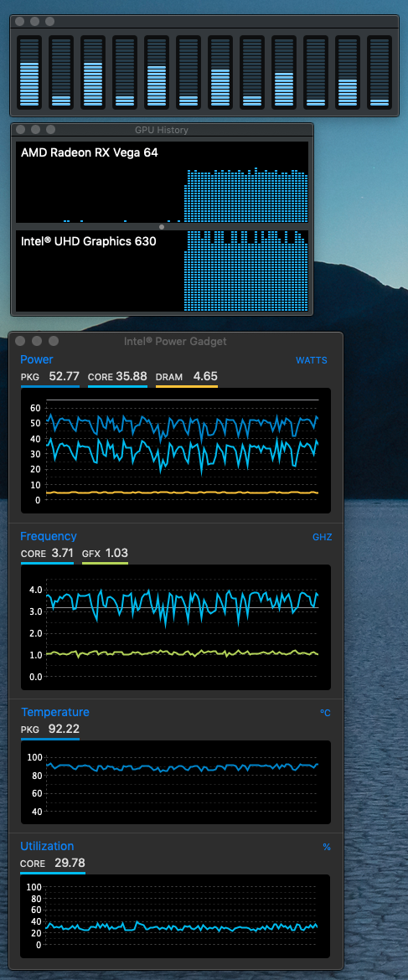408x980 pixels.
Task: Click the PKG power value 52.77
Action: pos(64,376)
